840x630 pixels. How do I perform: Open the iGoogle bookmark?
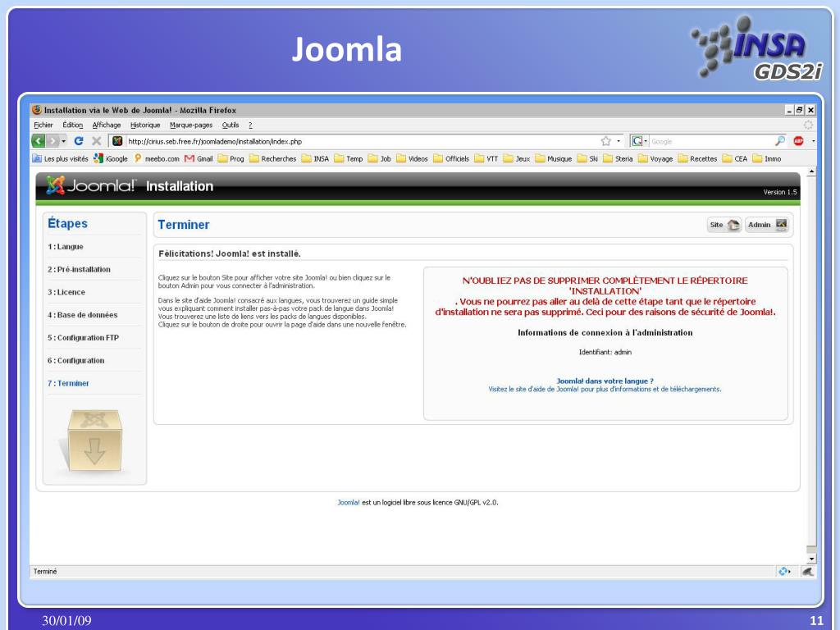tap(111, 158)
